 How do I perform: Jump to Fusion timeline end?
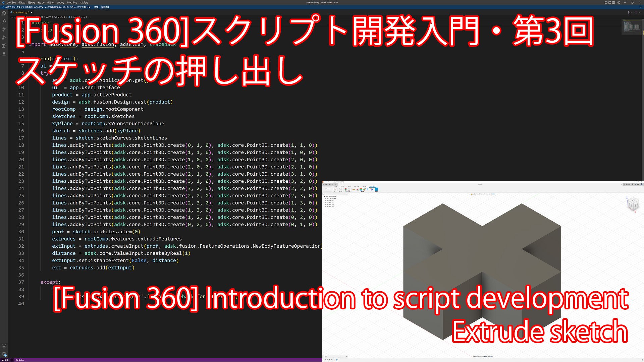332,360
